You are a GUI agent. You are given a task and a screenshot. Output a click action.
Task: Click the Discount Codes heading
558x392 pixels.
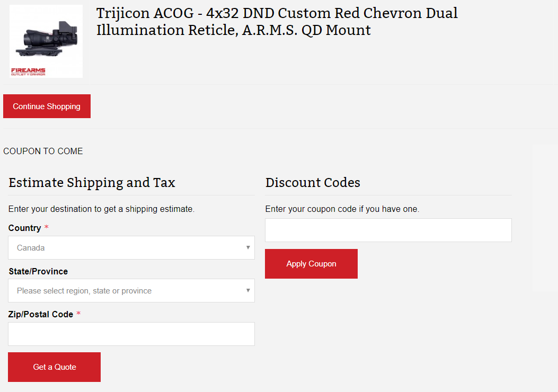(313, 183)
